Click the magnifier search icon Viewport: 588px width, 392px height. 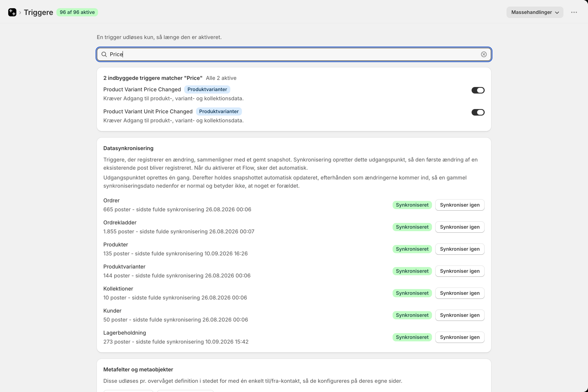tap(104, 54)
